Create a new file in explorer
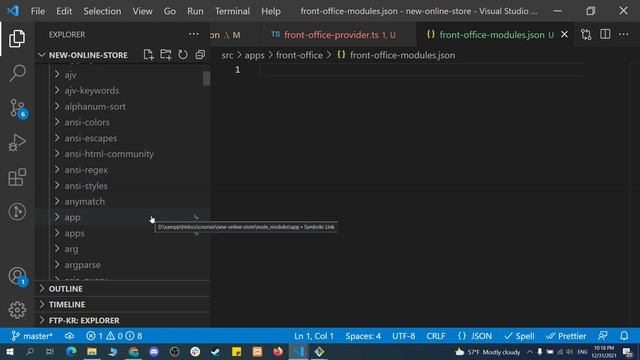 point(149,55)
